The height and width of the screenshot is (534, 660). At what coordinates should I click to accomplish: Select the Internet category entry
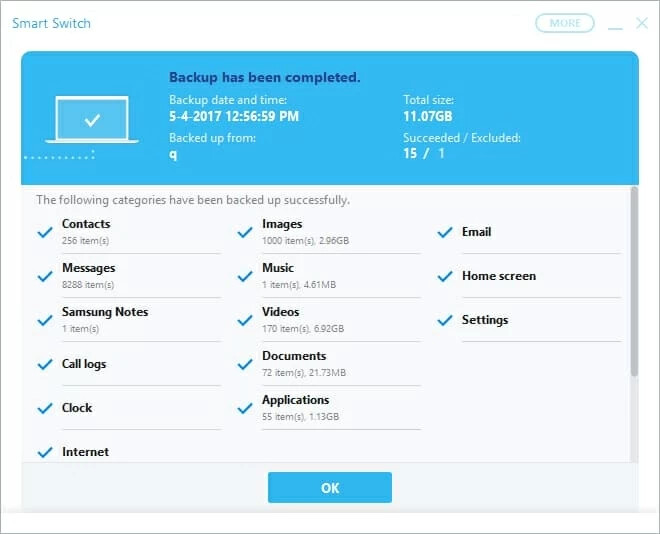tap(85, 452)
